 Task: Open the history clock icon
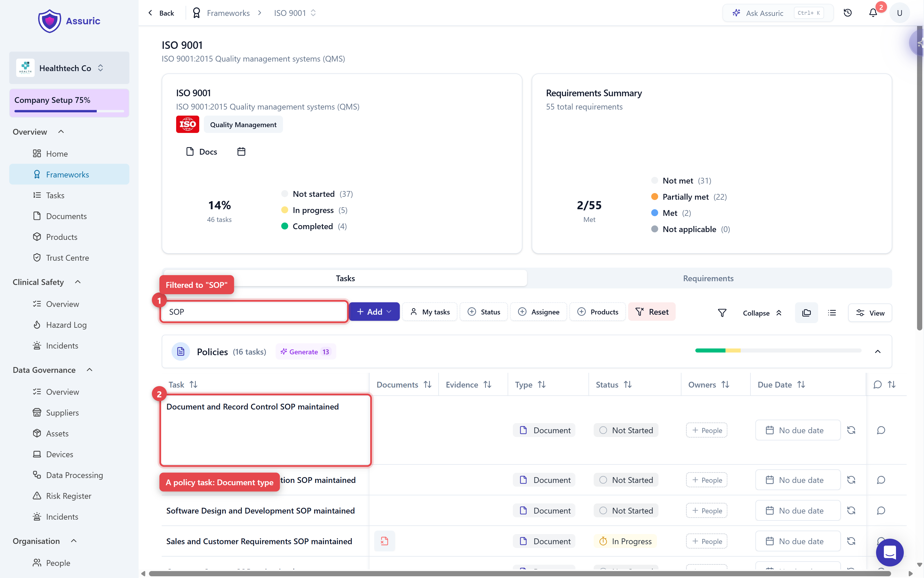coord(848,13)
